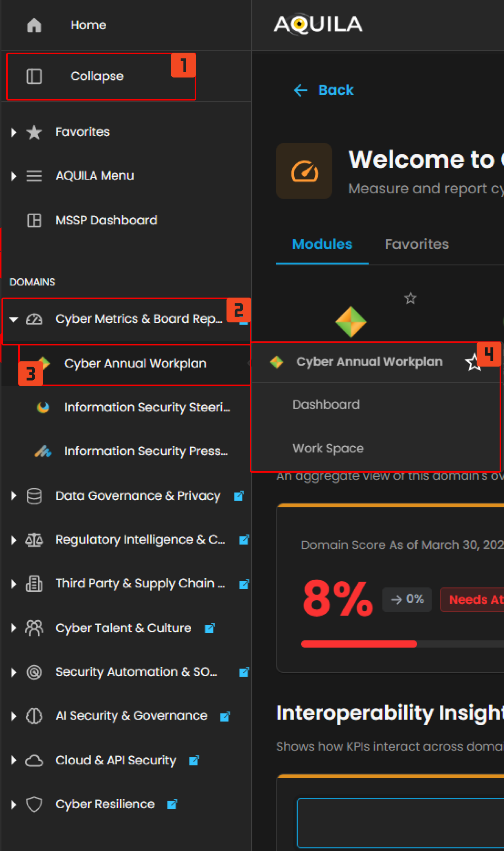Click the 8% domain score value
The width and height of the screenshot is (504, 851).
click(x=338, y=600)
